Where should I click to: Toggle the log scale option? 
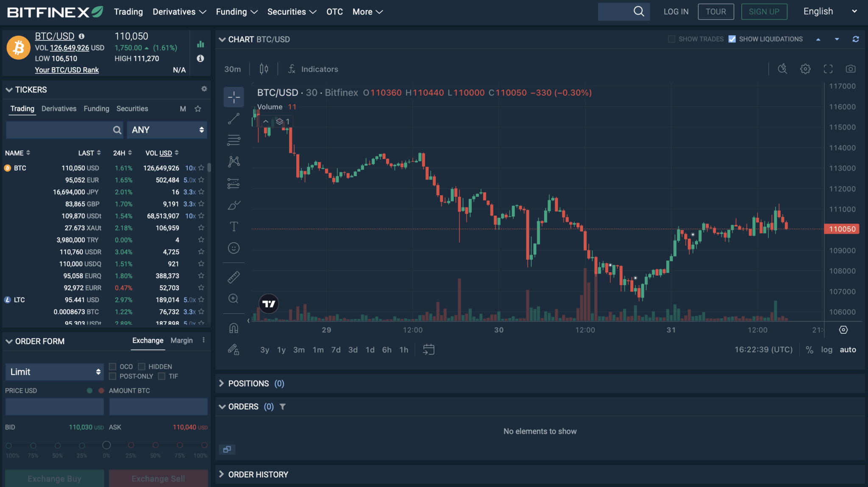[826, 350]
